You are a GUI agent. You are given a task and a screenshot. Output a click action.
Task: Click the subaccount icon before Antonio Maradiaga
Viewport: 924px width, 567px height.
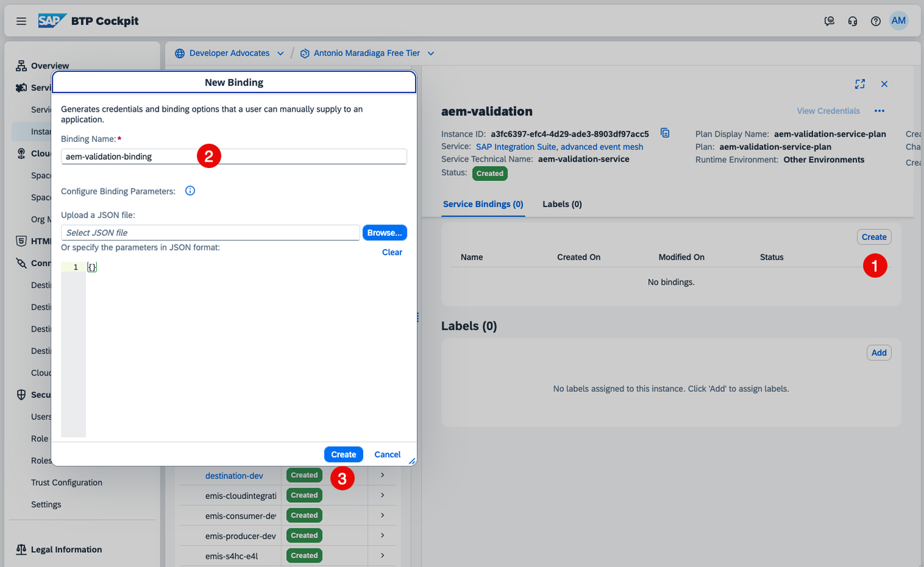[305, 53]
